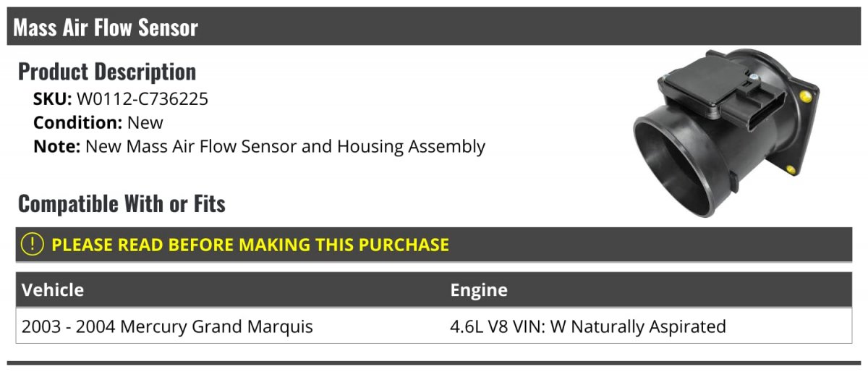Click the bottom horizontal divider line
The image size is (868, 372).
coord(434,363)
